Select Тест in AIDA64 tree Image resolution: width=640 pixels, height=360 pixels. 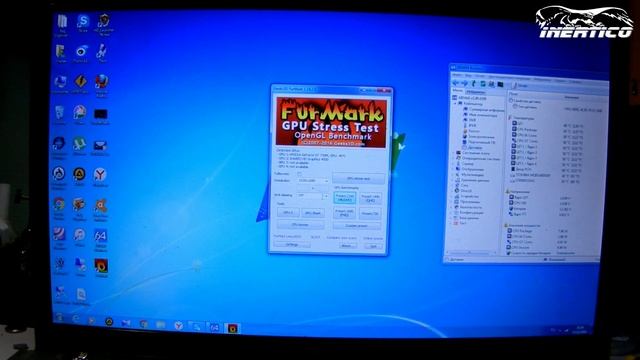point(460,223)
